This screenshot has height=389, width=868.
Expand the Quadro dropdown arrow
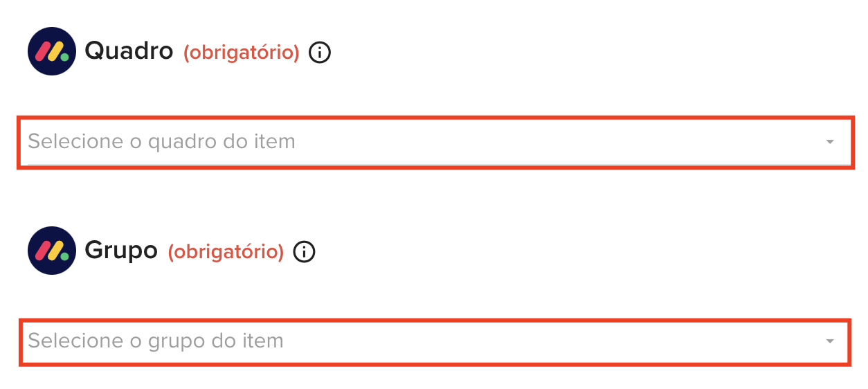click(x=830, y=142)
